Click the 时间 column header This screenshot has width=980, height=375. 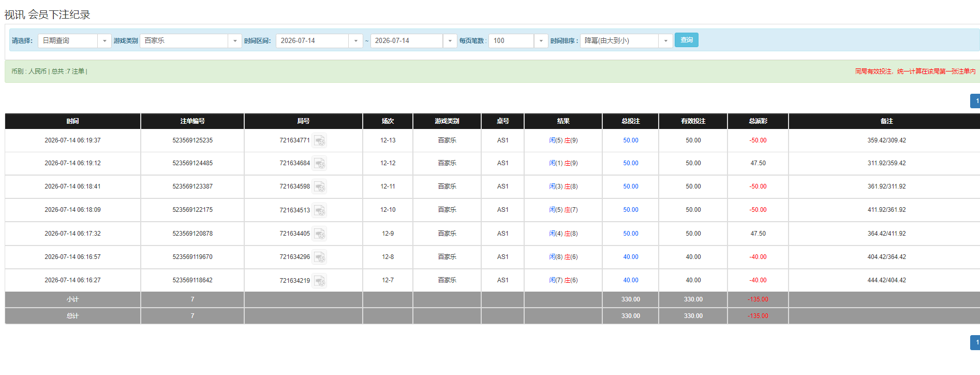click(x=72, y=121)
